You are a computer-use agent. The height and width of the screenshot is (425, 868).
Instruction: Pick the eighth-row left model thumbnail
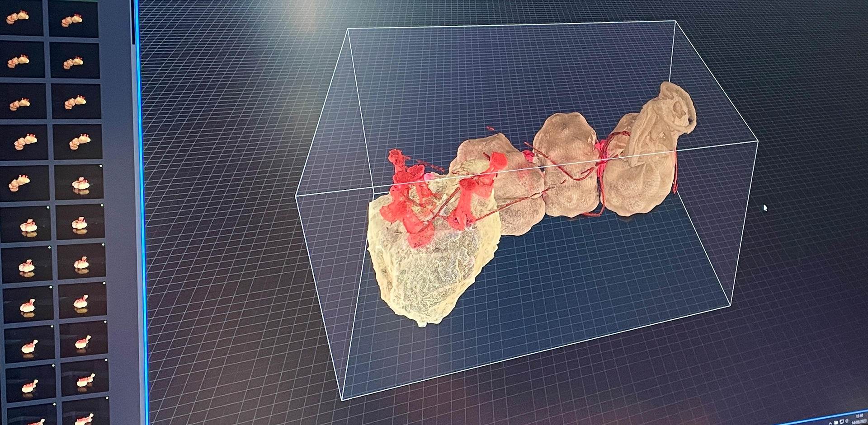point(28,305)
